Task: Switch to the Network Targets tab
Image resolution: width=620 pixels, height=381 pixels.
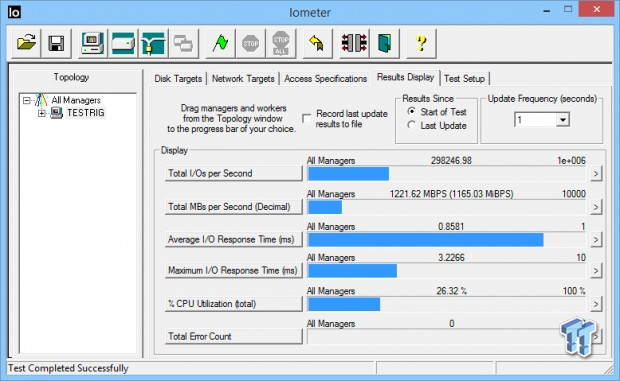Action: [x=243, y=79]
